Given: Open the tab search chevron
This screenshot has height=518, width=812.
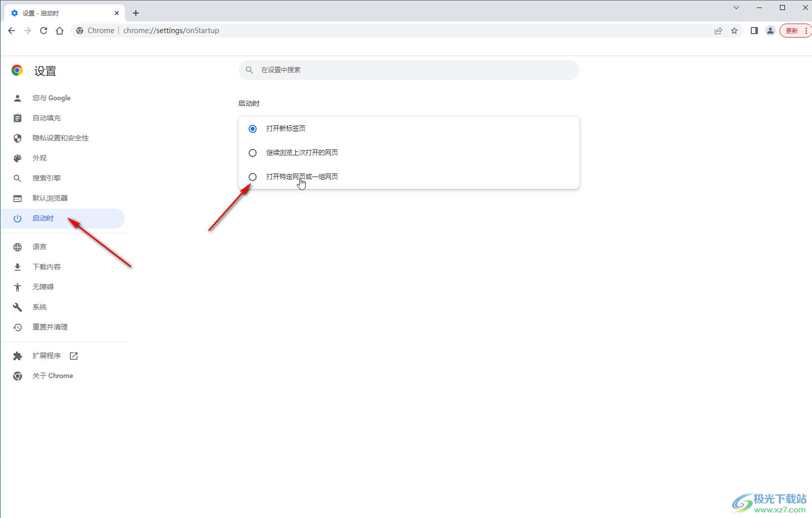Looking at the screenshot, I should pos(736,8).
